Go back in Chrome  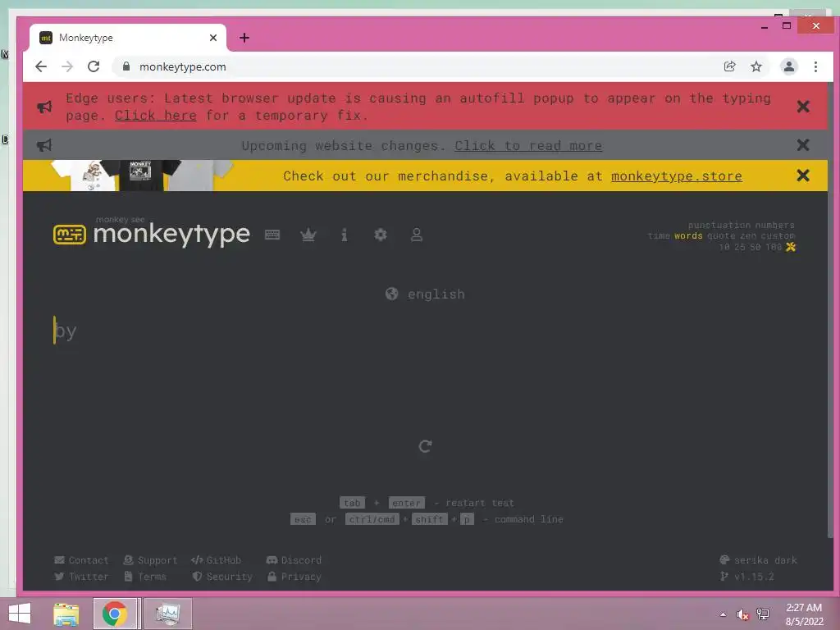(x=41, y=66)
